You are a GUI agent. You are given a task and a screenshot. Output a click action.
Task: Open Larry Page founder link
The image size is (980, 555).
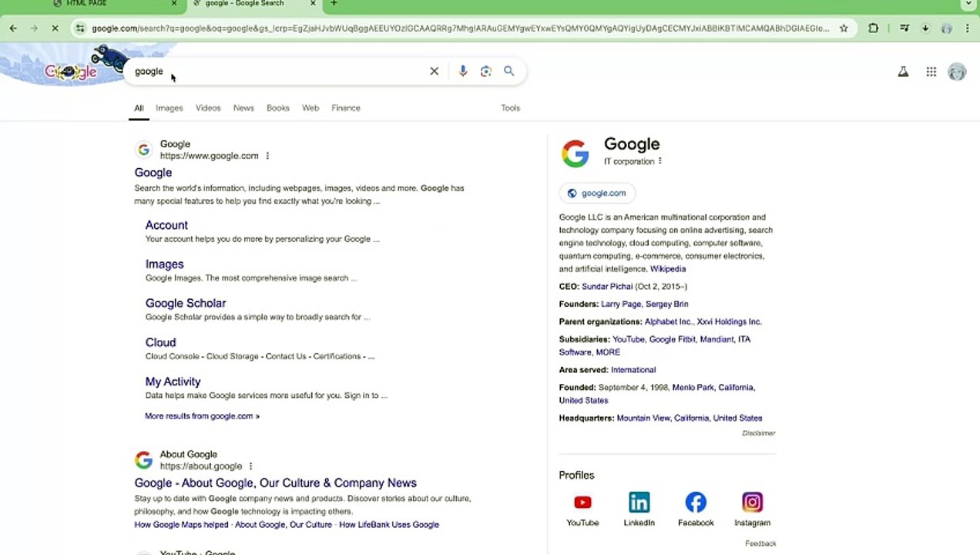[621, 304]
